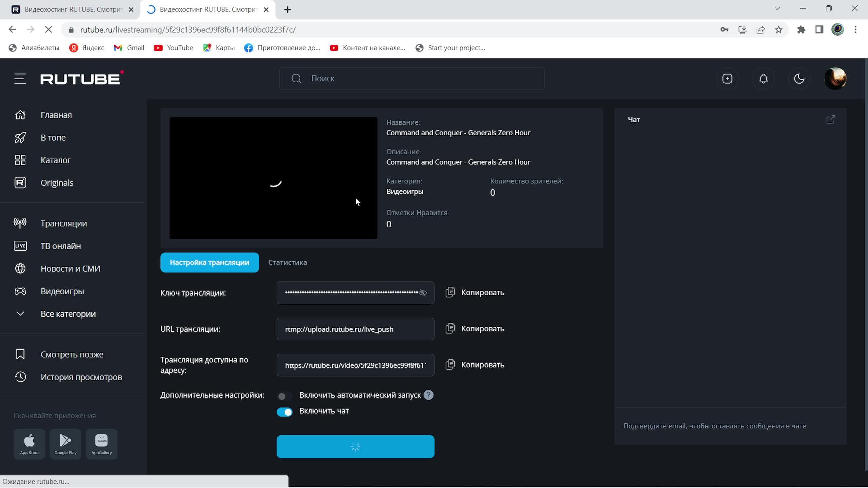Download app from AppGallery
The width and height of the screenshot is (868, 488).
pyautogui.click(x=101, y=444)
